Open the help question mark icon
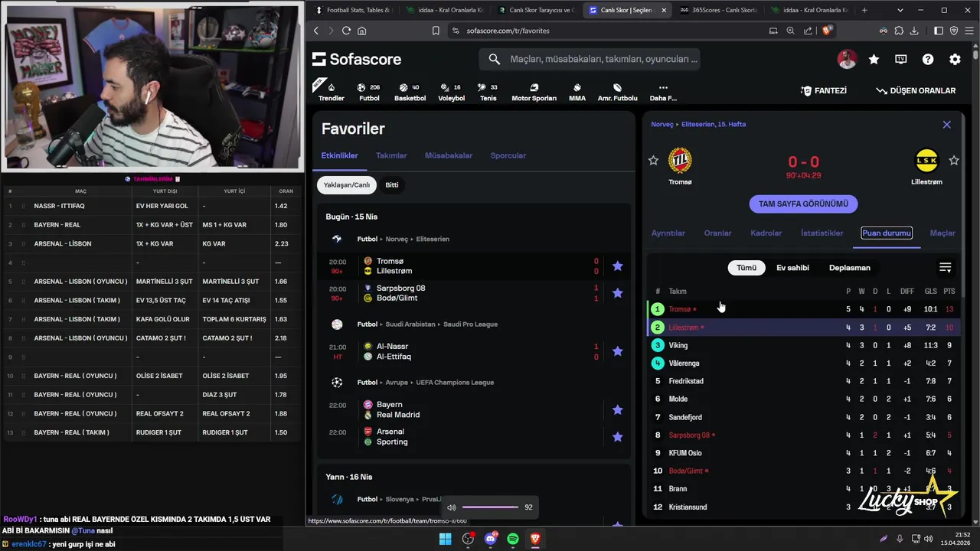Image resolution: width=980 pixels, height=551 pixels. (928, 59)
